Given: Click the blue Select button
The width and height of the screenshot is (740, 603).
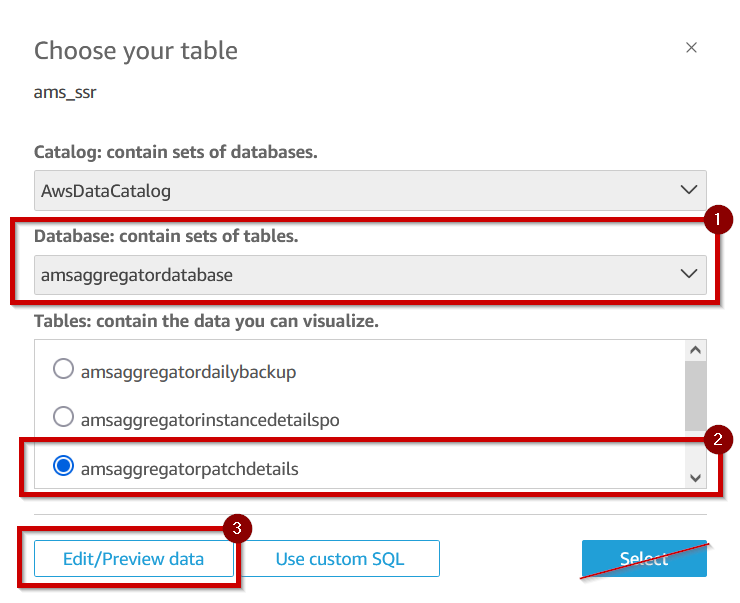Looking at the screenshot, I should coord(644,559).
